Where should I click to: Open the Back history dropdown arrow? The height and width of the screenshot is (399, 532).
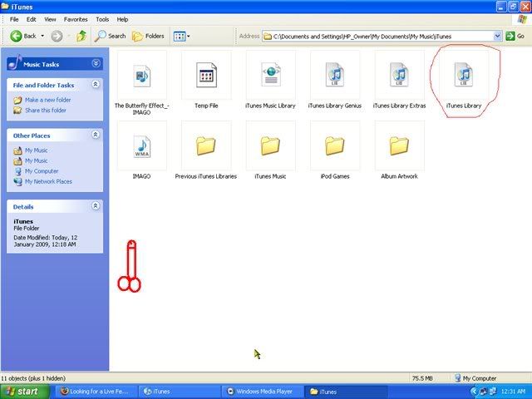[x=42, y=36]
